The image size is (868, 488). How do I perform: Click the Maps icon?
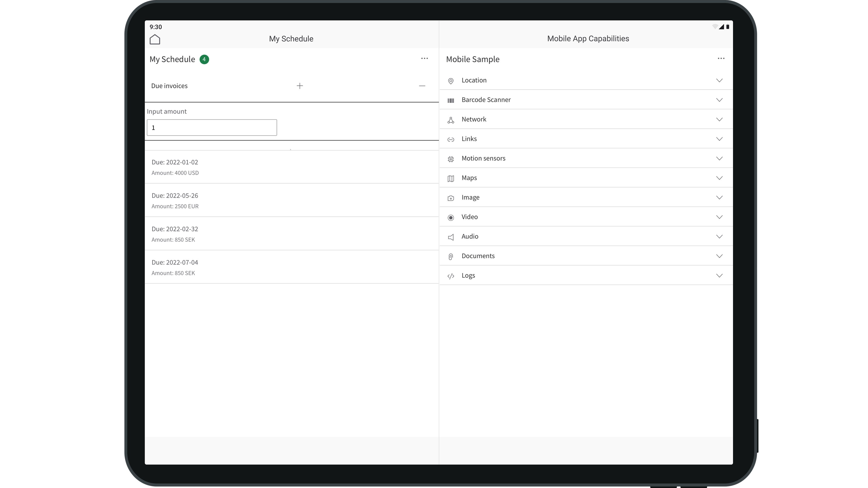[451, 178]
